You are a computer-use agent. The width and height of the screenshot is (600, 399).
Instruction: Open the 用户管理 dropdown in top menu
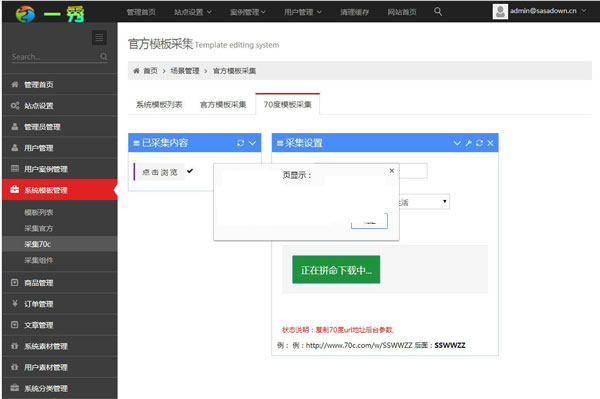[303, 12]
